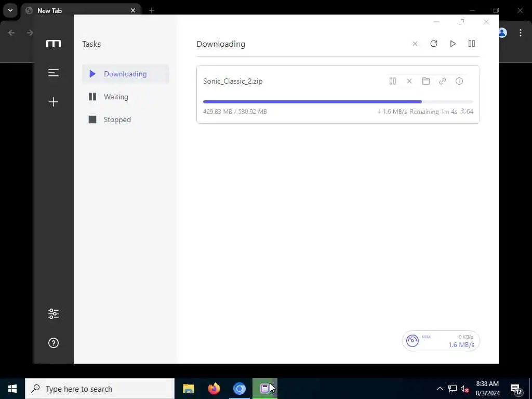Open the task list menu icon
Viewport: 532px width, 399px height.
pos(54,73)
